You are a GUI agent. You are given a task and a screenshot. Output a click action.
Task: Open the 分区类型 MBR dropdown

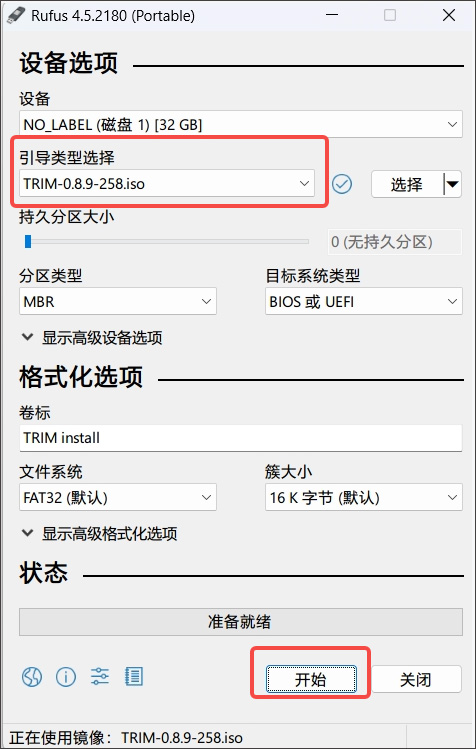point(118,301)
